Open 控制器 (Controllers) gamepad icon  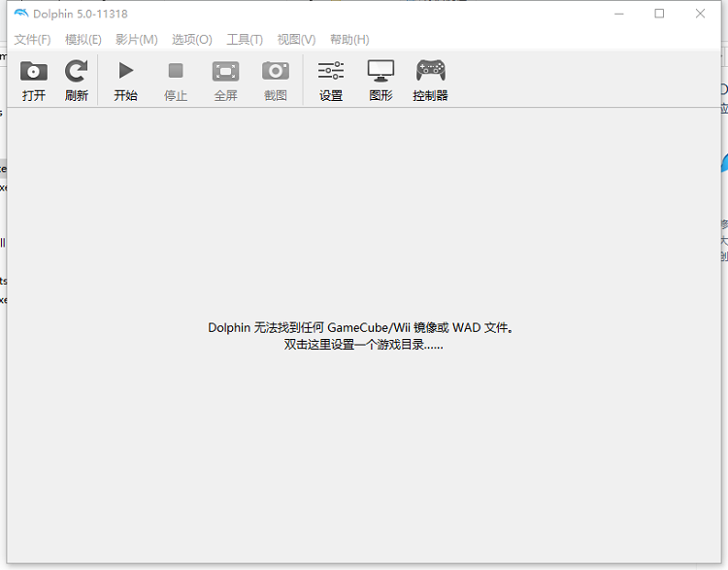(x=430, y=72)
